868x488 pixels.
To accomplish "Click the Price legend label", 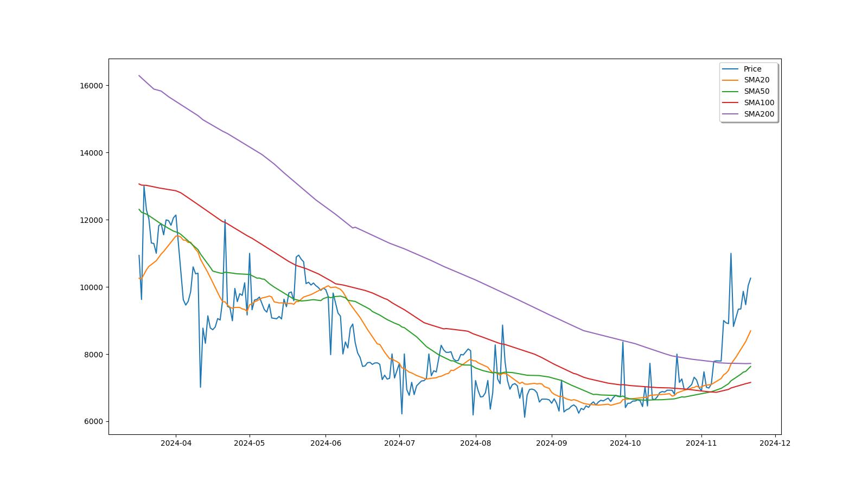I will pos(752,69).
